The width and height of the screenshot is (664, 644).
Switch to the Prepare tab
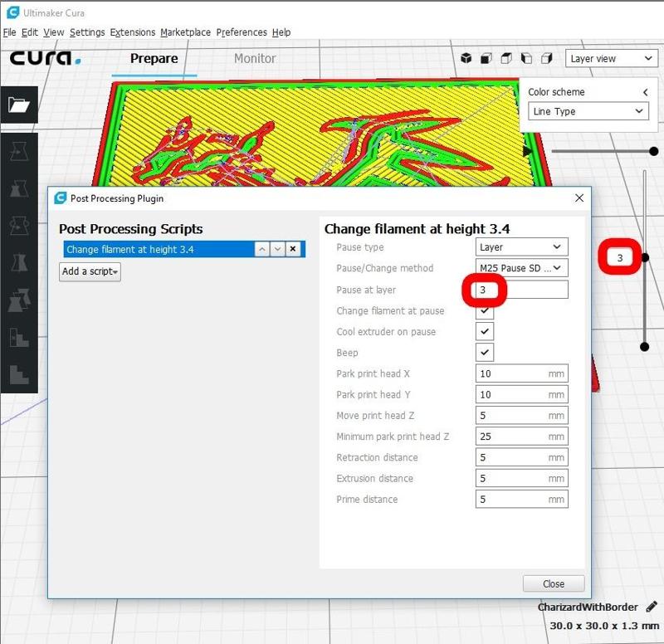pyautogui.click(x=154, y=58)
